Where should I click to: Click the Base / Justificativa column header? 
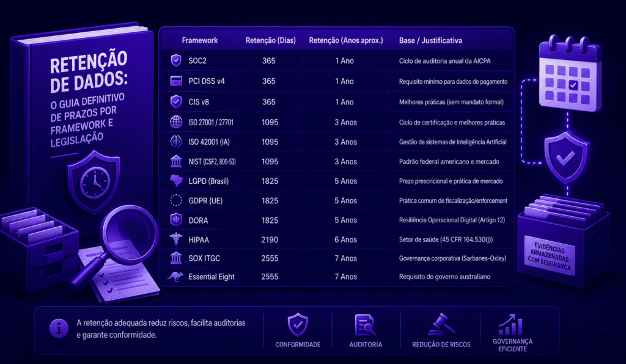[x=430, y=40]
